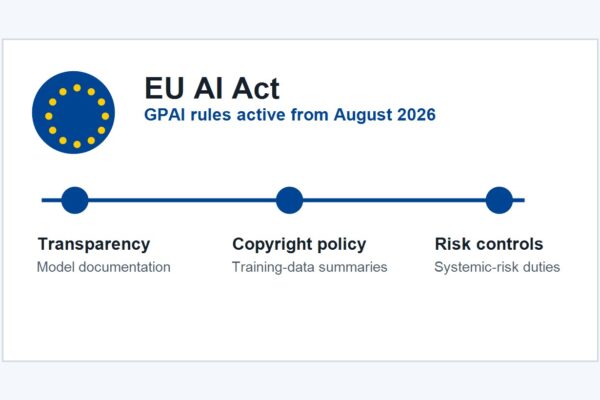This screenshot has width=600, height=400.
Task: Click the GPAI rules active subtitle
Action: (x=290, y=115)
